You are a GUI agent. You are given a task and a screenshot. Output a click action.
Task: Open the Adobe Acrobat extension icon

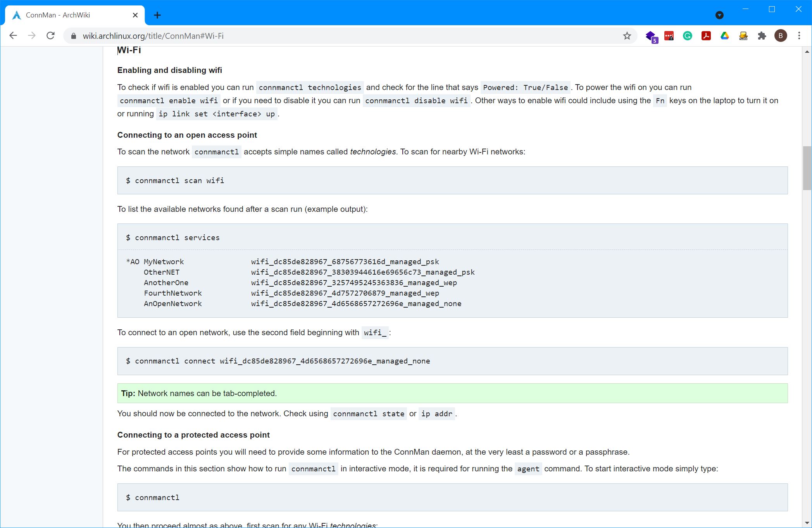(706, 36)
